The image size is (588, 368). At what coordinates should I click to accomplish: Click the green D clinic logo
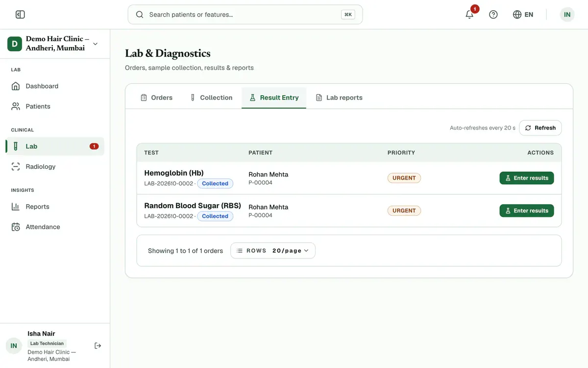point(15,44)
